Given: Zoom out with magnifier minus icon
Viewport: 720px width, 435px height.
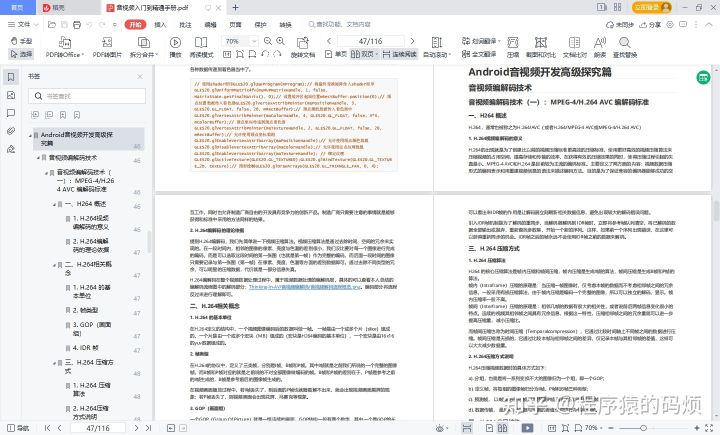Looking at the screenshot, I should (268, 41).
